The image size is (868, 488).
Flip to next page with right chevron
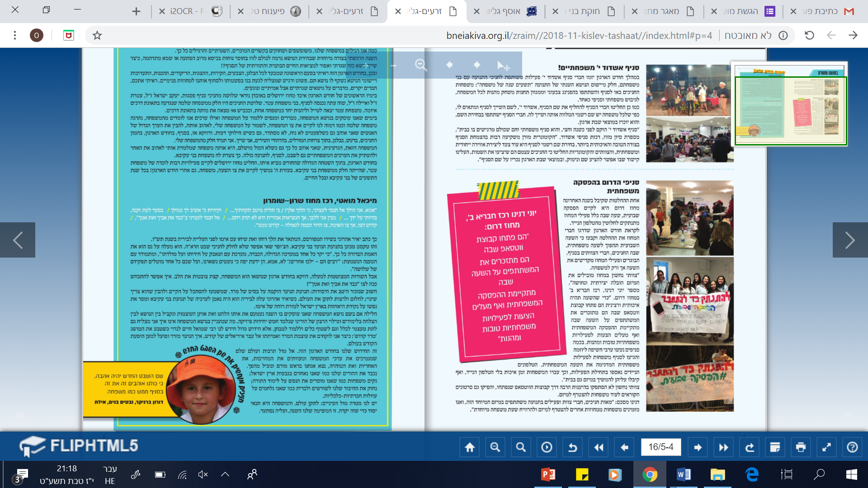(850, 240)
